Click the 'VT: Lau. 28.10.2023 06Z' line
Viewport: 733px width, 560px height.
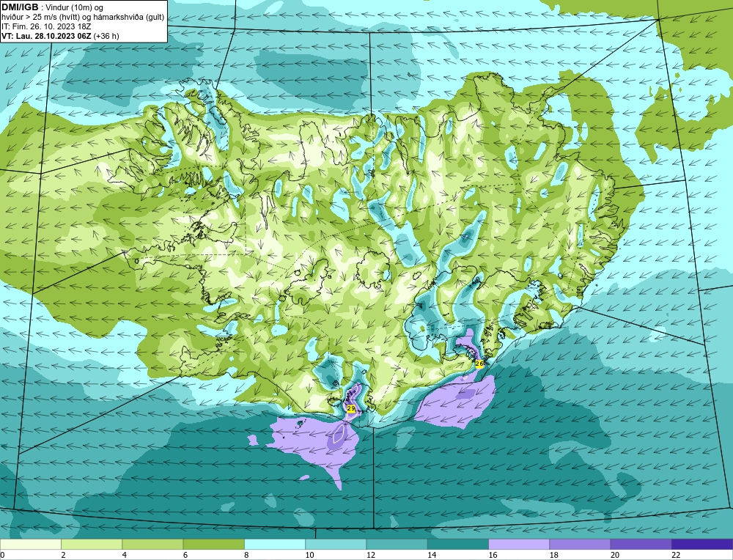47,36
